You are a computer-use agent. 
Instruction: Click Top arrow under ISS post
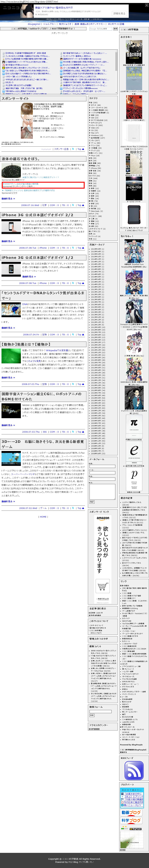80,432
